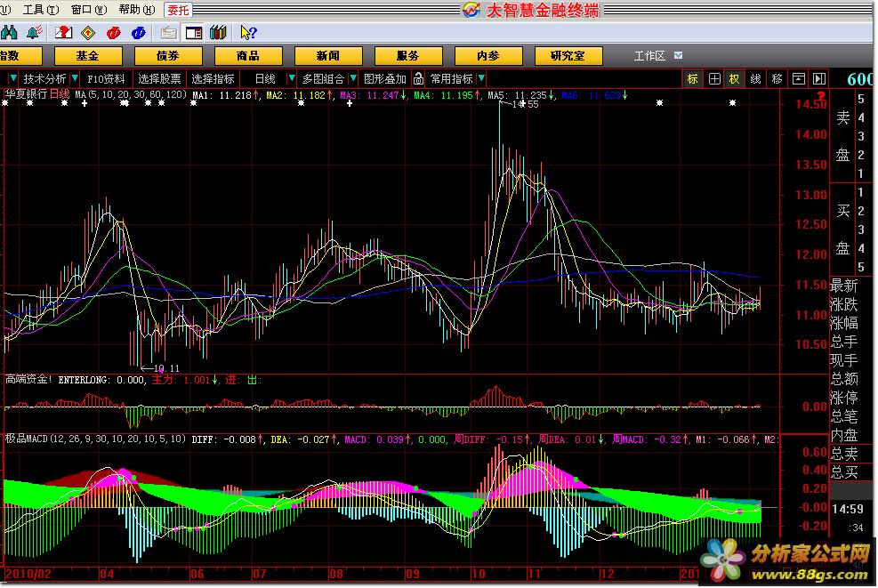Toggle the 标 annotation button
The width and height of the screenshot is (878, 588).
[693, 79]
